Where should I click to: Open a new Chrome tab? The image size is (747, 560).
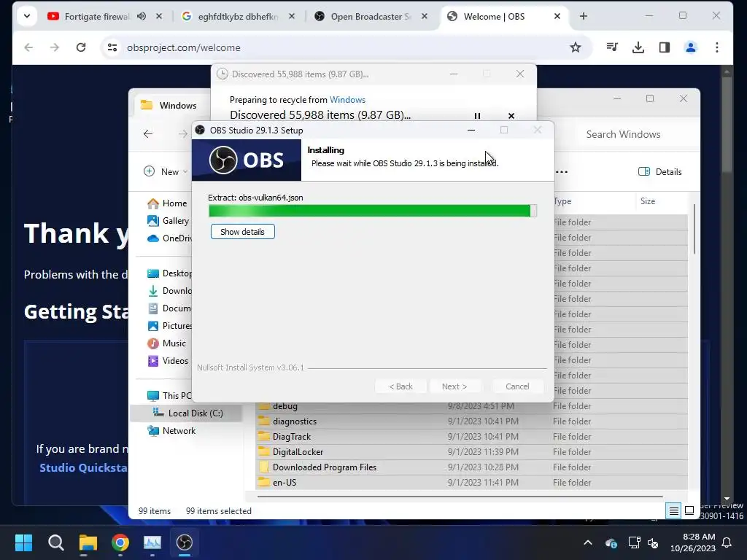tap(583, 16)
